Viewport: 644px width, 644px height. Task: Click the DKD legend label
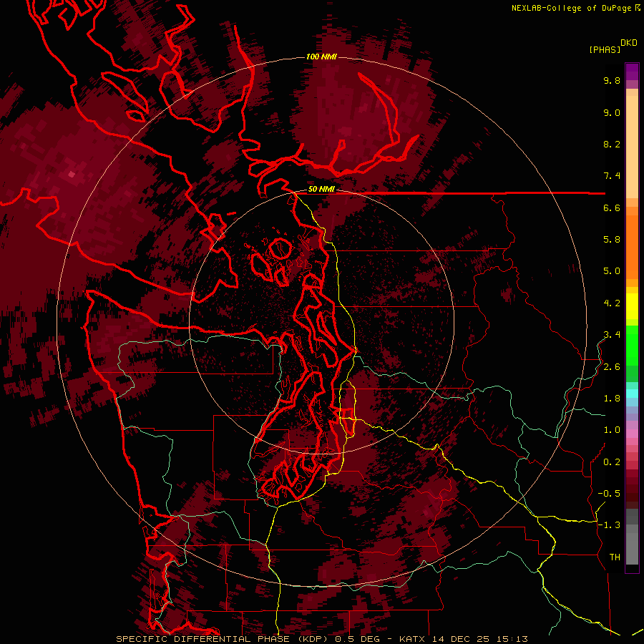click(x=629, y=43)
